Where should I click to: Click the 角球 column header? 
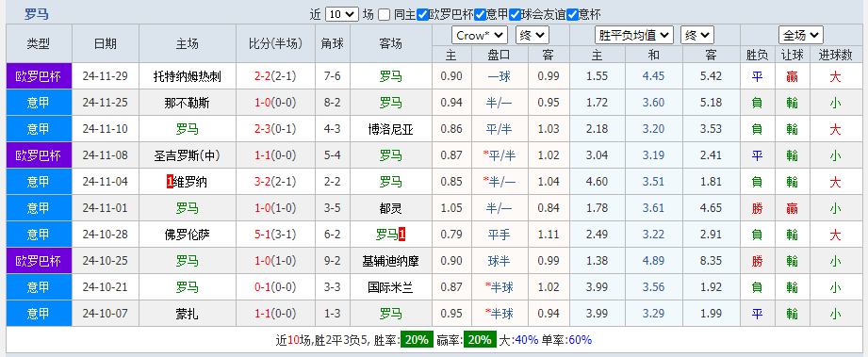coord(333,43)
